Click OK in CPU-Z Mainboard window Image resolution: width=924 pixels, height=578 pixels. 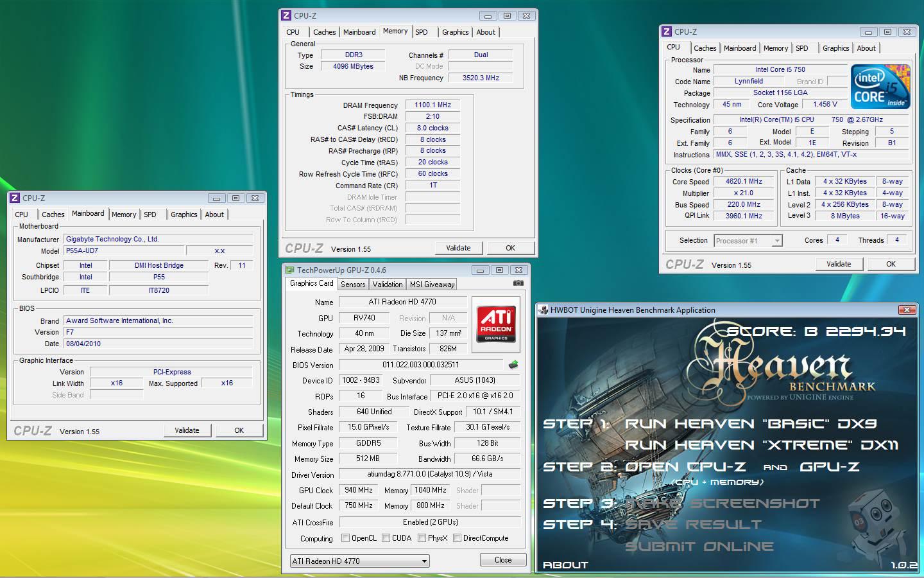pyautogui.click(x=239, y=430)
